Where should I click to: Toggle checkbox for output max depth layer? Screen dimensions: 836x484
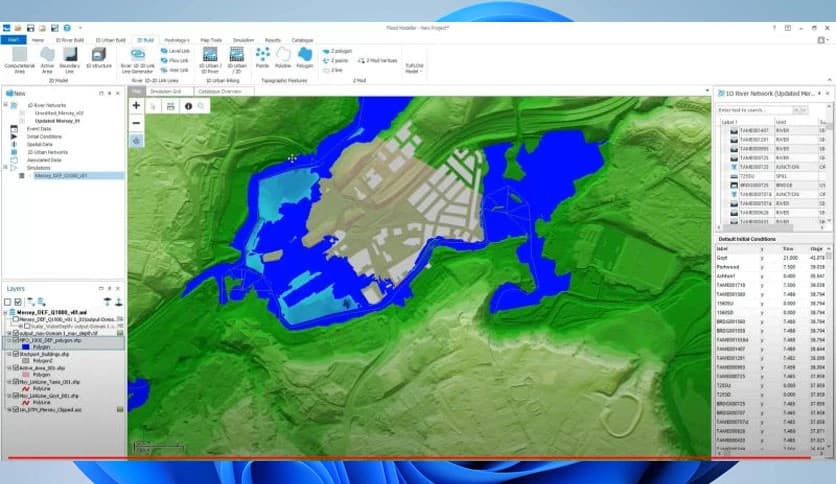tap(16, 333)
